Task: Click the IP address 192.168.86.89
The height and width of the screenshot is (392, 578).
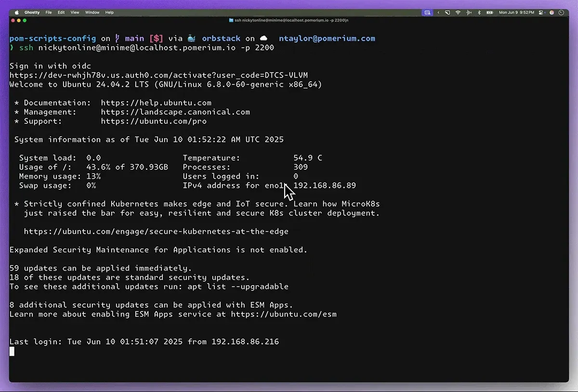Action: [x=325, y=185]
